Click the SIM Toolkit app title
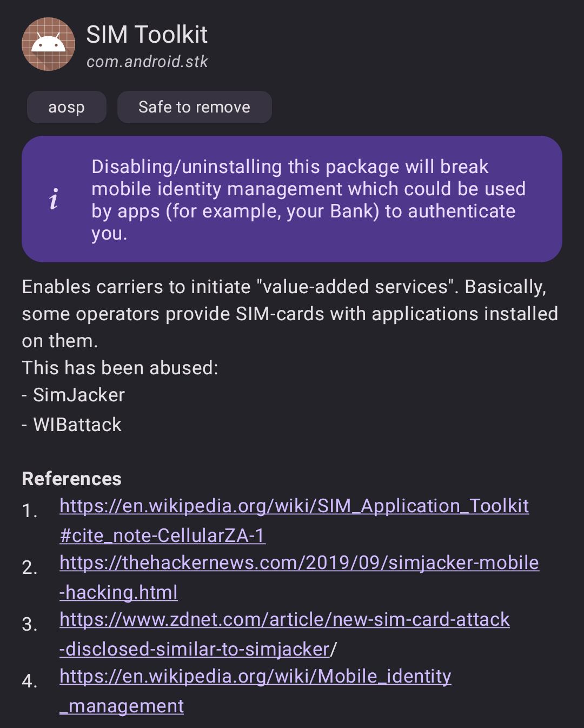 [147, 35]
